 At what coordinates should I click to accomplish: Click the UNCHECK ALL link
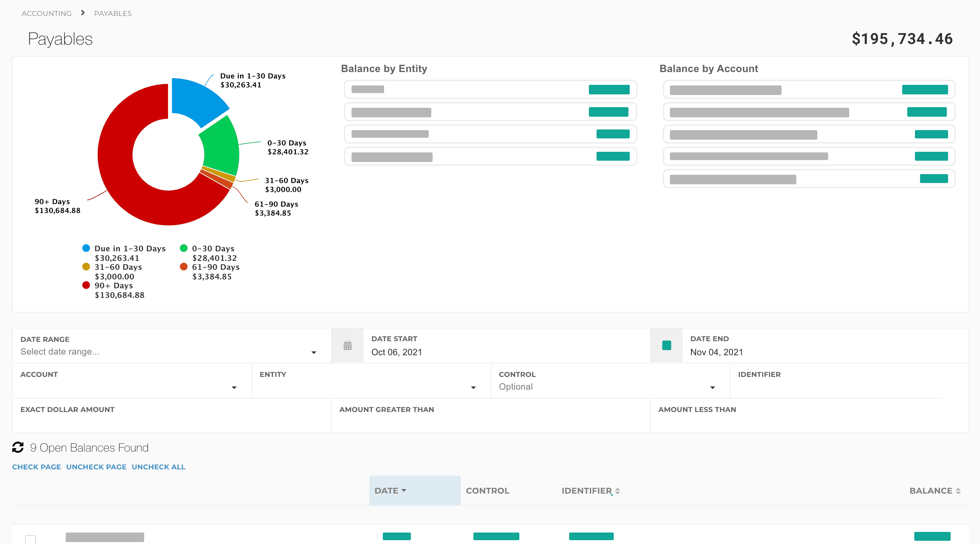click(158, 467)
